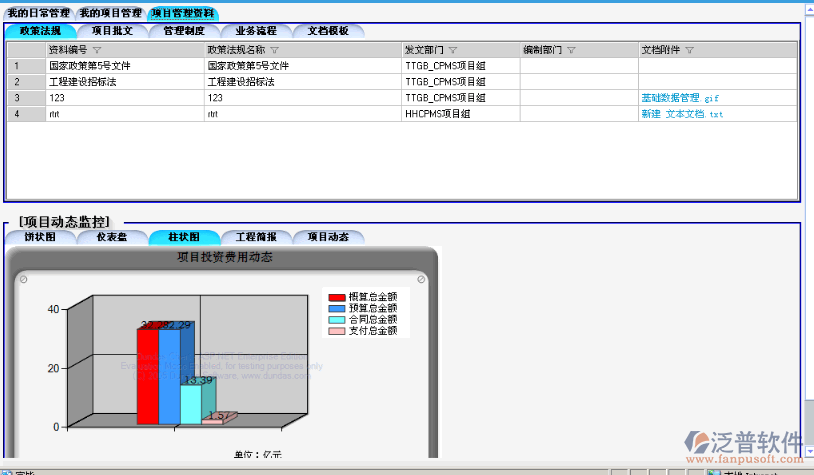Show the 项目动态 tab

coord(328,237)
